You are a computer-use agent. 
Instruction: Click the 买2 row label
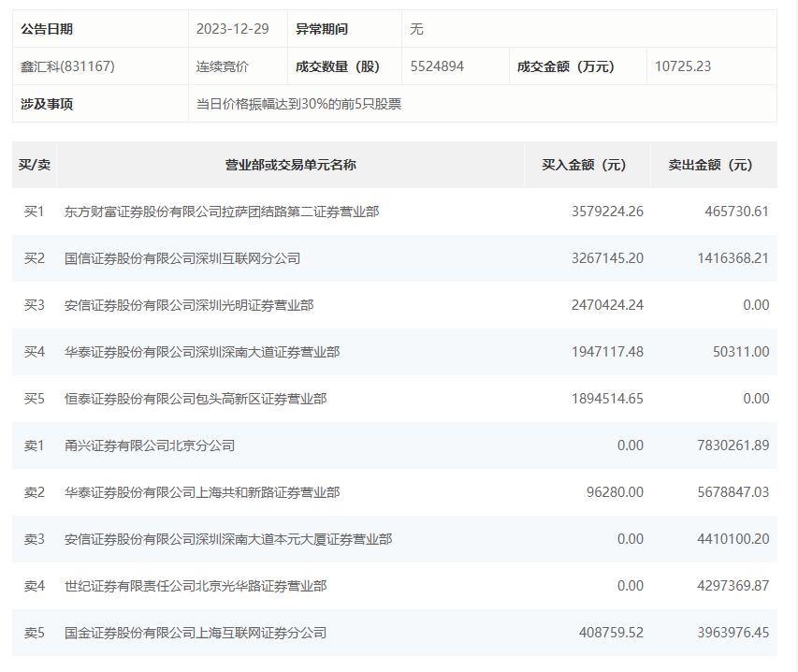[x=35, y=258]
